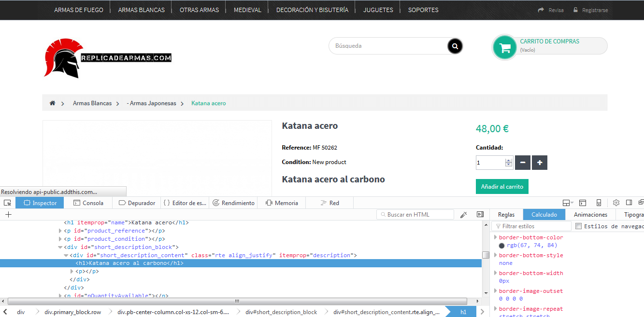Select div.primary_block.row breadcrumb
This screenshot has height=317, width=644.
73,312
